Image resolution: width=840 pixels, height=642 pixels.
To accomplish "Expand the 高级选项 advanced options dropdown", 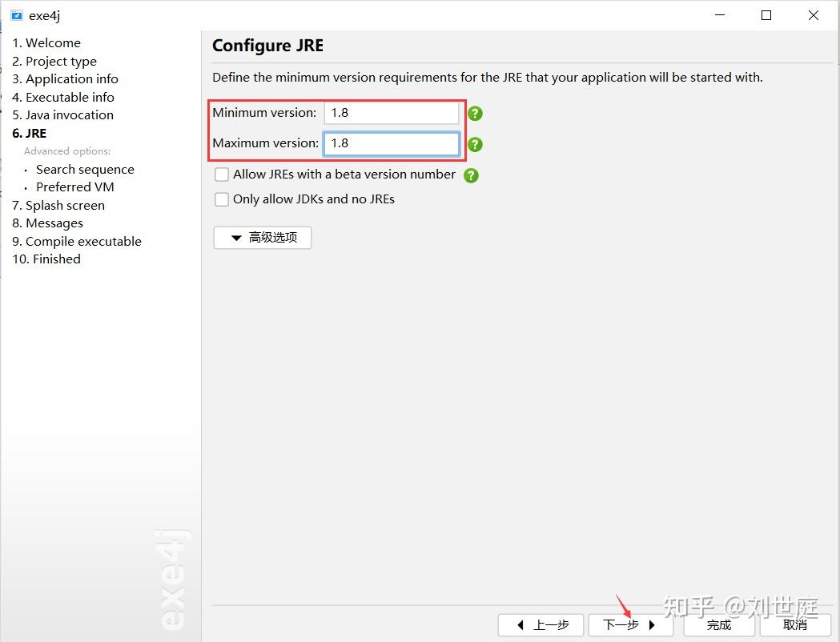I will tap(263, 238).
